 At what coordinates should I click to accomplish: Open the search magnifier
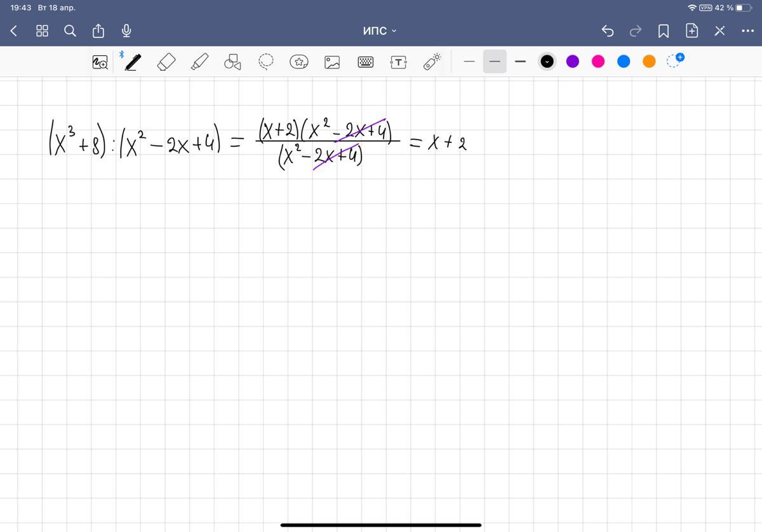tap(70, 30)
